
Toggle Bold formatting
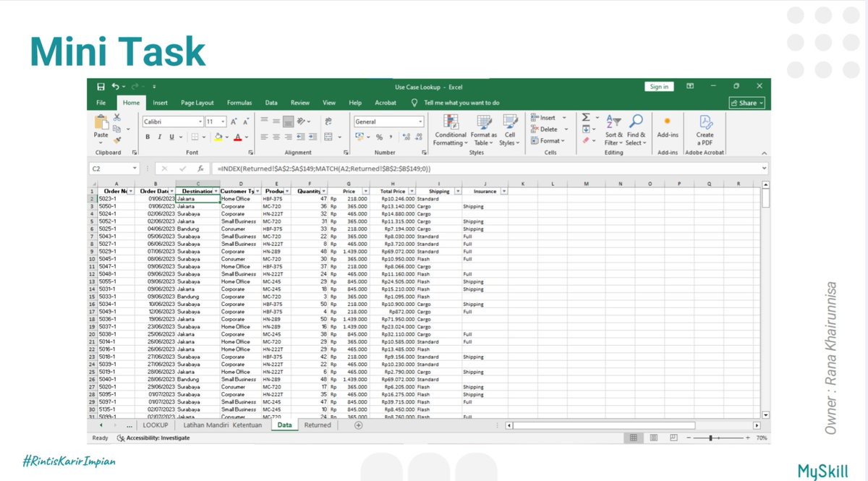148,137
